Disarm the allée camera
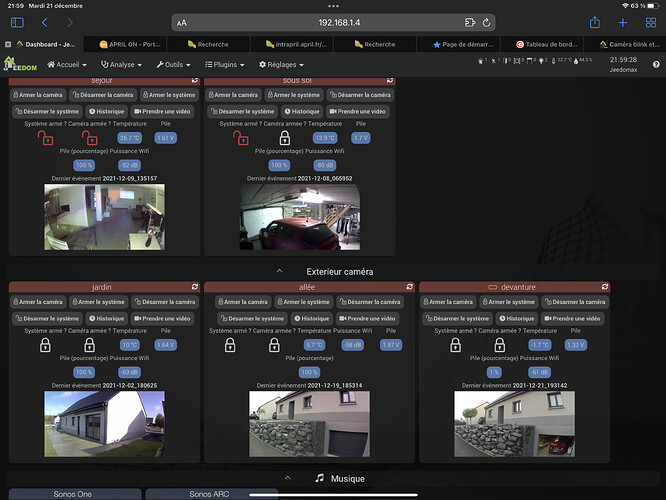The height and width of the screenshot is (500, 666). coord(370,302)
